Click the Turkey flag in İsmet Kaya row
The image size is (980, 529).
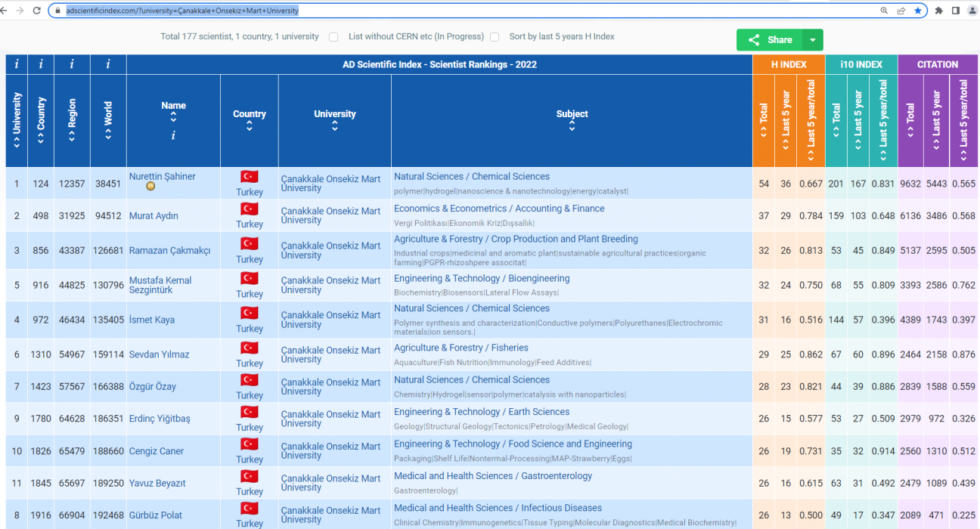point(250,313)
